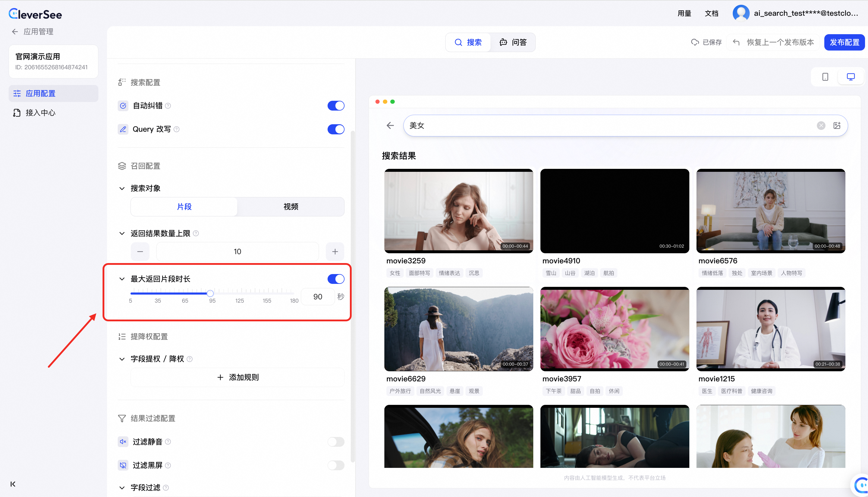Click the image search upload icon

coord(837,126)
